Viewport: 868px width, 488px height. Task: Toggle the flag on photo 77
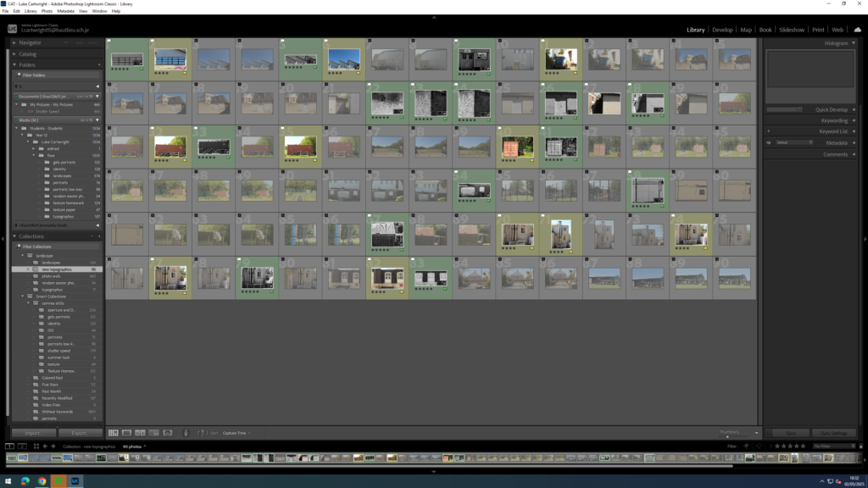(x=153, y=259)
